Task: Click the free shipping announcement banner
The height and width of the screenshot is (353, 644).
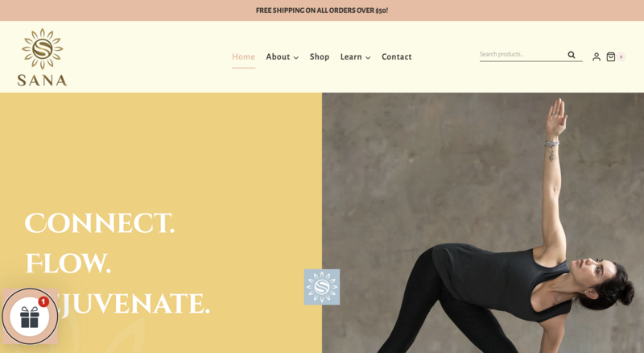Action: coord(322,10)
